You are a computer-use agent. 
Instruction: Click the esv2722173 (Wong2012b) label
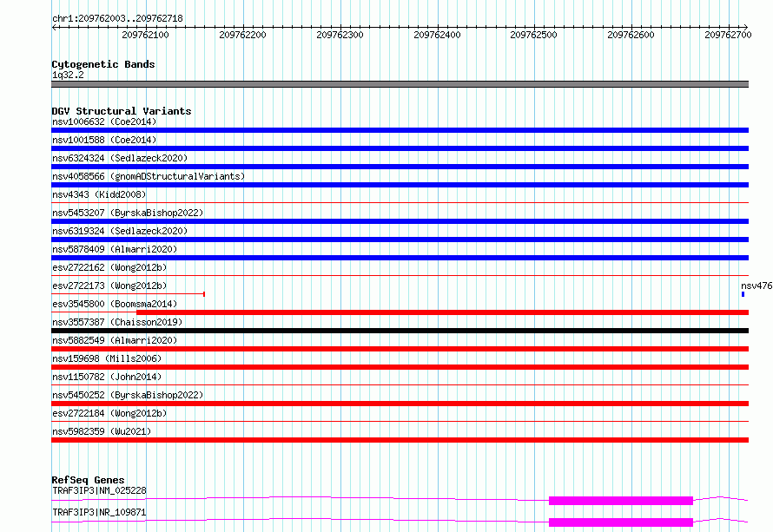pos(109,286)
